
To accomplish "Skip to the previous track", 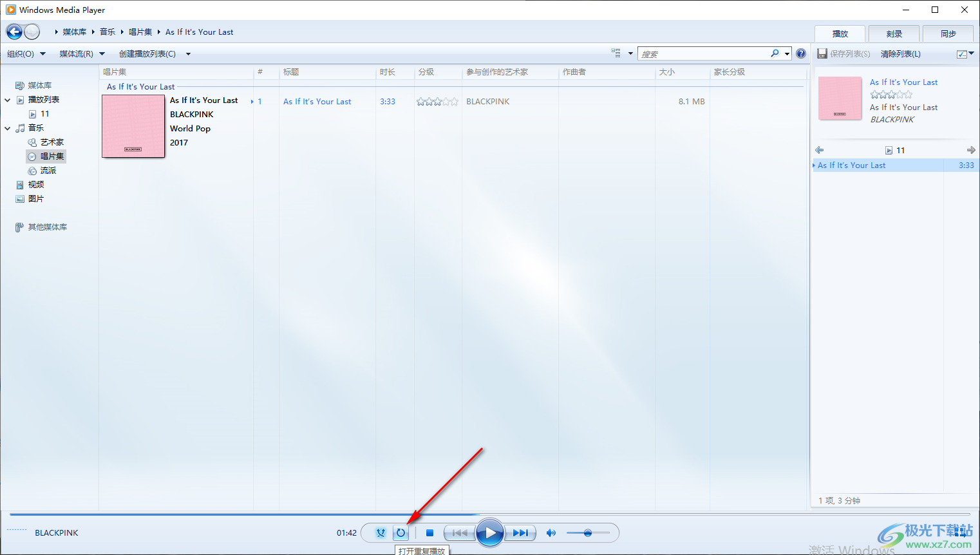I will tap(460, 532).
